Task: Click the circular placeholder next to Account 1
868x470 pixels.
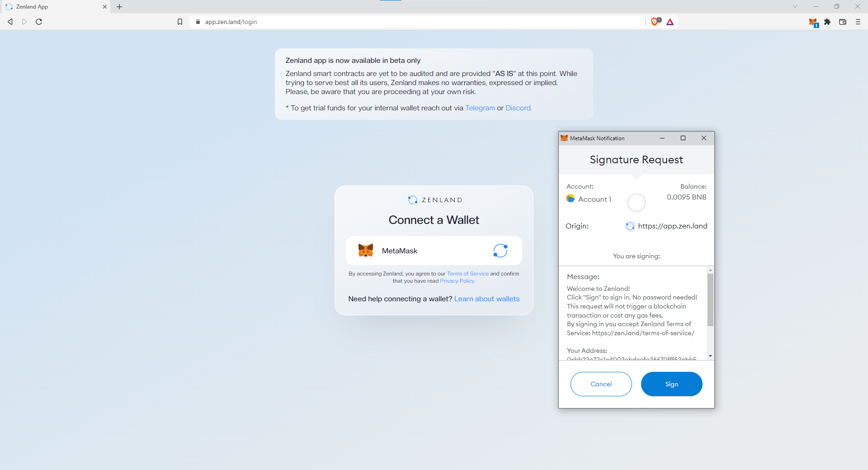Action: point(637,203)
